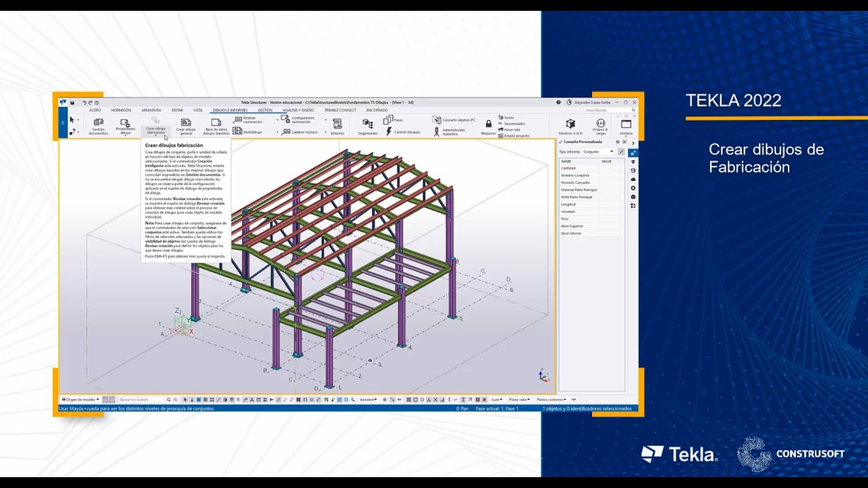Image resolution: width=868 pixels, height=488 pixels.
Task: Open the Fases manager
Action: point(393,120)
